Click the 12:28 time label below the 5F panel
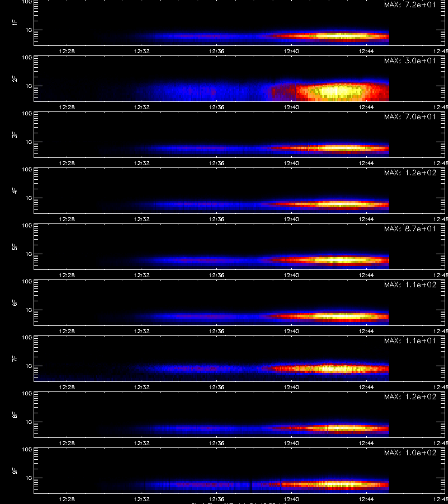This screenshot has height=504, width=448. (x=67, y=275)
